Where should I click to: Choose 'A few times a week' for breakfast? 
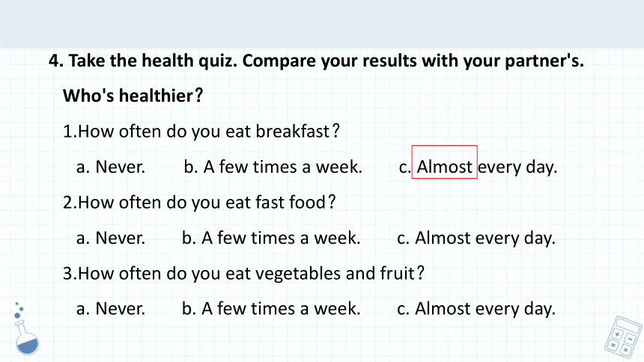(273, 167)
